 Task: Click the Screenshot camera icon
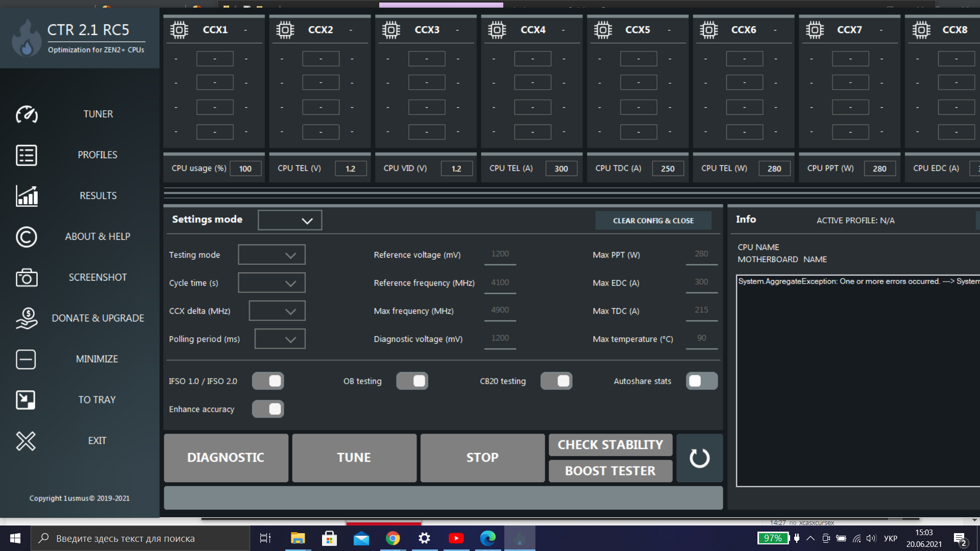pos(27,278)
